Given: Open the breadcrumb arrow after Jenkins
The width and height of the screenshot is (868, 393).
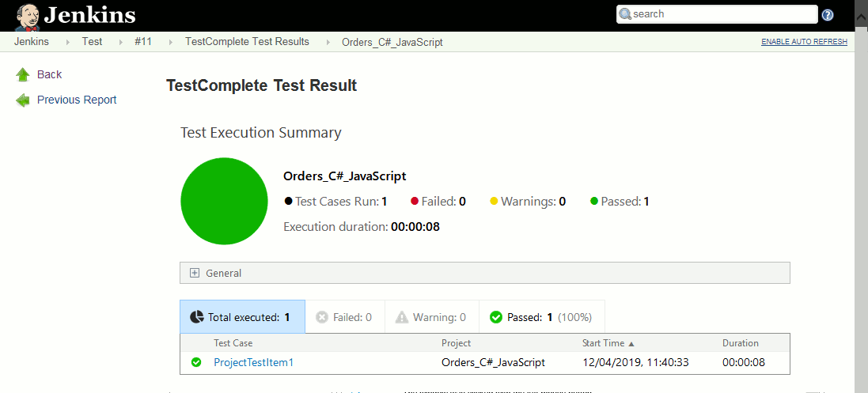Looking at the screenshot, I should (x=67, y=42).
